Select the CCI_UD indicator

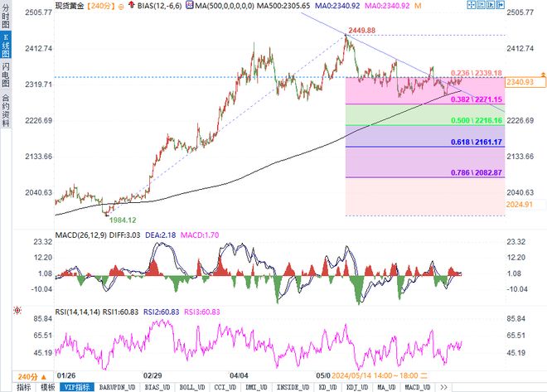click(223, 386)
